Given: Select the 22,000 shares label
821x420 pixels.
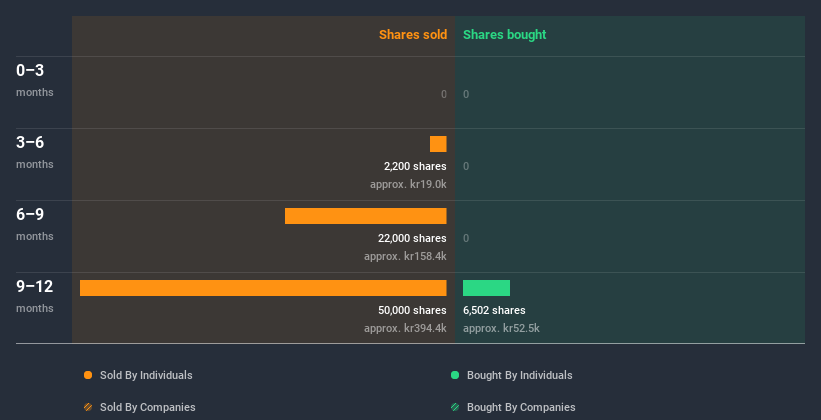Looking at the screenshot, I should pyautogui.click(x=413, y=238).
